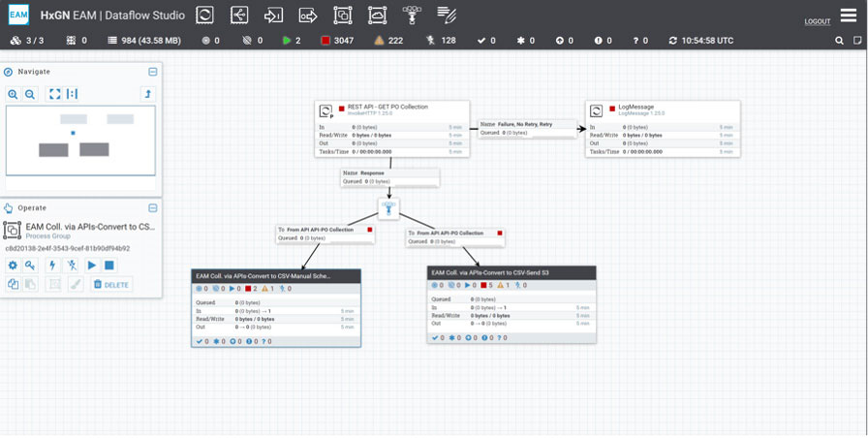The width and height of the screenshot is (868, 438).
Task: Start the selected process group
Action: [92, 266]
